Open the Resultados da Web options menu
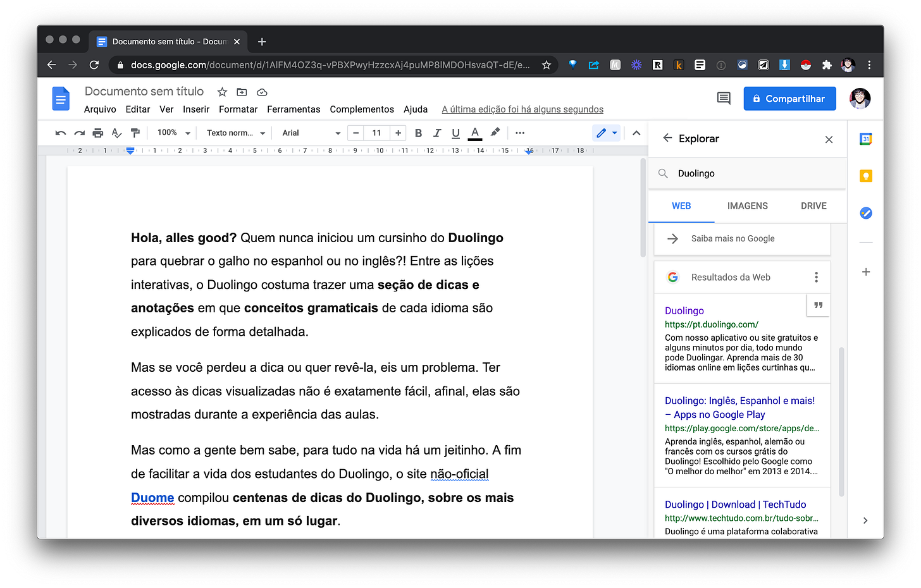Screen dimensions: 921x588 tap(816, 277)
